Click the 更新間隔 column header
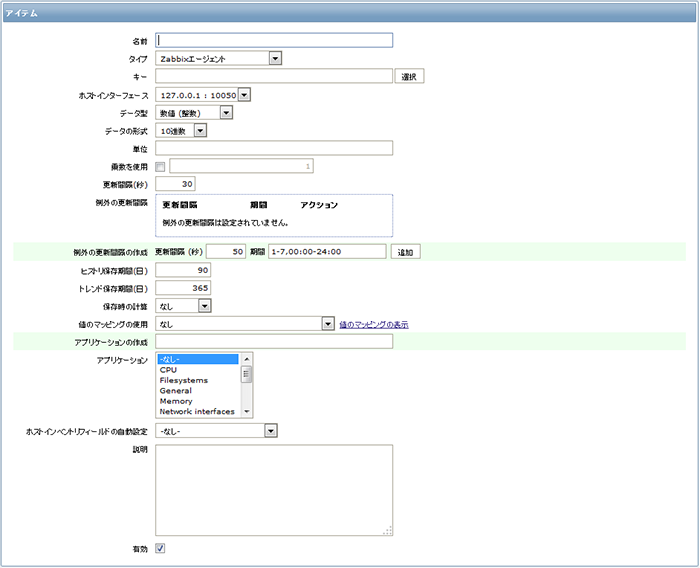The height and width of the screenshot is (568, 700). click(x=179, y=205)
